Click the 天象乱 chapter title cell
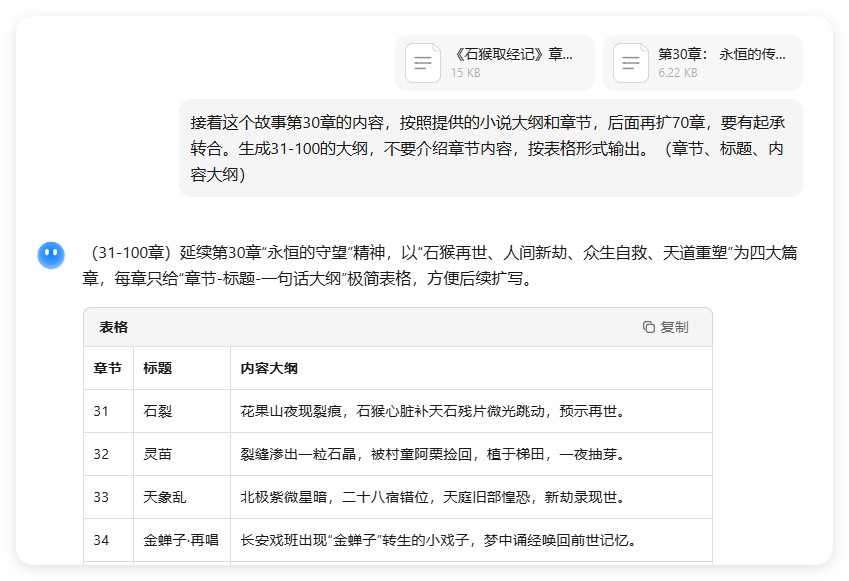The image size is (849, 581). coord(167,496)
